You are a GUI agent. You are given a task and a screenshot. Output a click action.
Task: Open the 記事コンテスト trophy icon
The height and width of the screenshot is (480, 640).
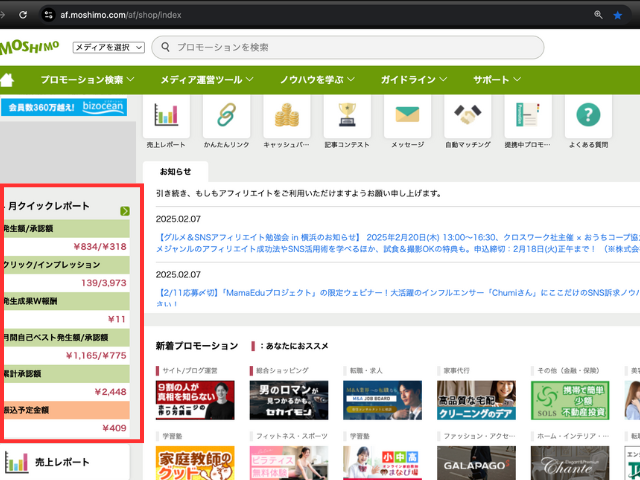(x=347, y=116)
